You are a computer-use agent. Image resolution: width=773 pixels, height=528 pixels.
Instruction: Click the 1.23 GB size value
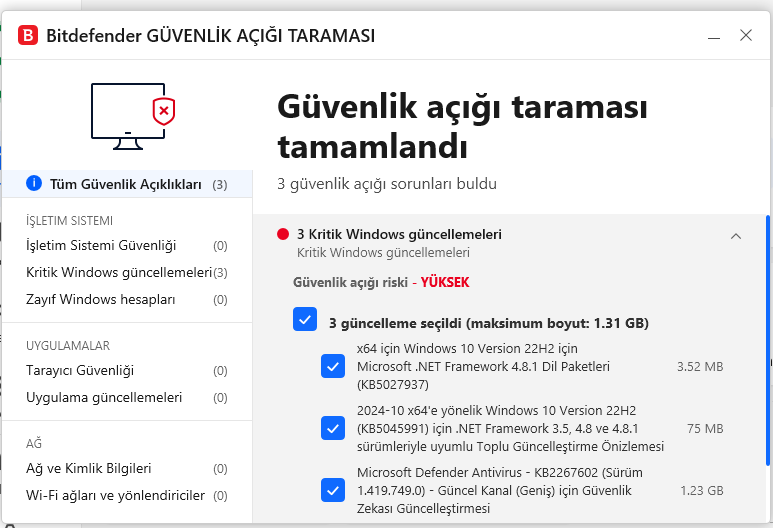(x=702, y=491)
